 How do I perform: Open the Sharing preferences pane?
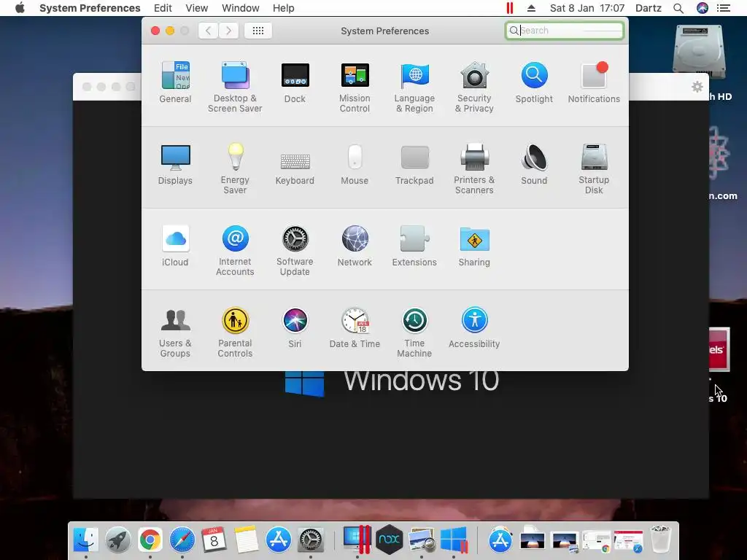pos(474,246)
